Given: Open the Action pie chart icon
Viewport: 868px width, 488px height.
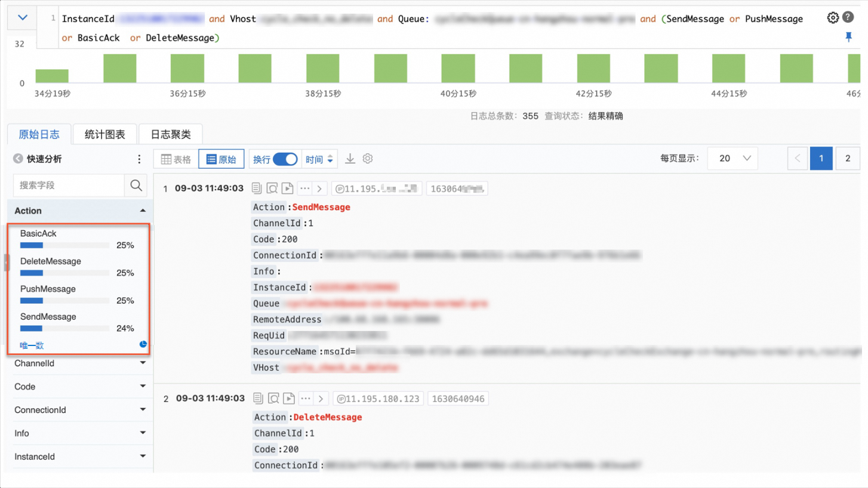Looking at the screenshot, I should tap(143, 344).
